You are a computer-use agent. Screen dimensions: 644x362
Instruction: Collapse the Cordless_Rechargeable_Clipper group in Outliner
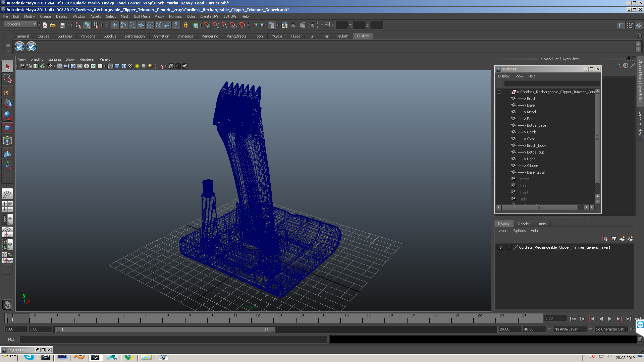pyautogui.click(x=499, y=92)
